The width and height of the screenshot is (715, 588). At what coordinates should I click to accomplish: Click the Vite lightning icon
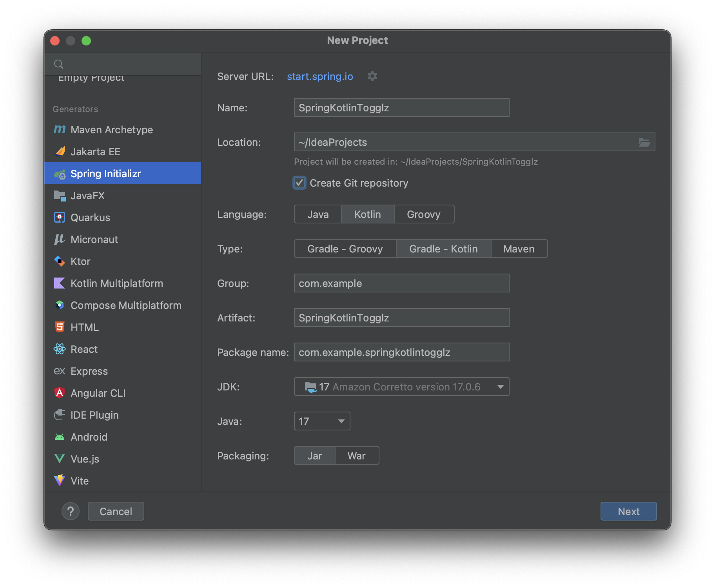[x=60, y=481]
